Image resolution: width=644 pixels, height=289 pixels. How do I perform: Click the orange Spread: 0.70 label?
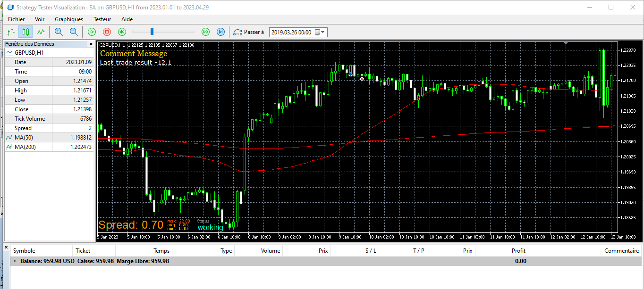[x=131, y=225]
